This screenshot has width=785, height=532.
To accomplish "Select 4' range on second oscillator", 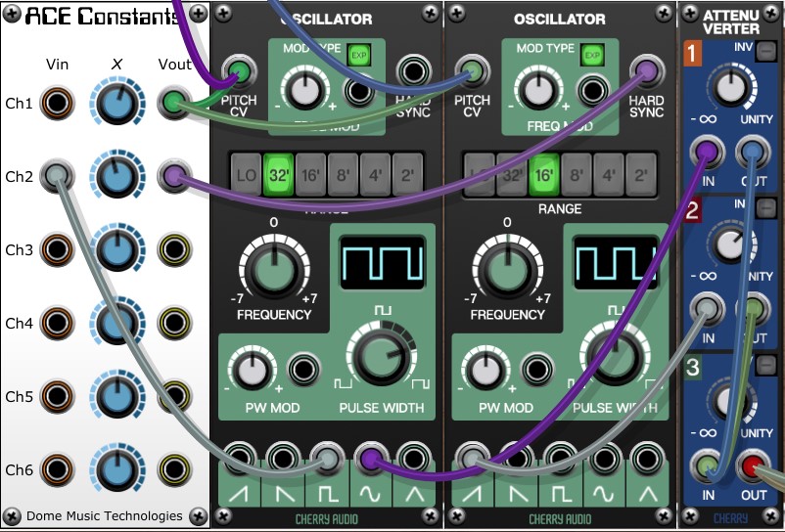I will click(609, 174).
